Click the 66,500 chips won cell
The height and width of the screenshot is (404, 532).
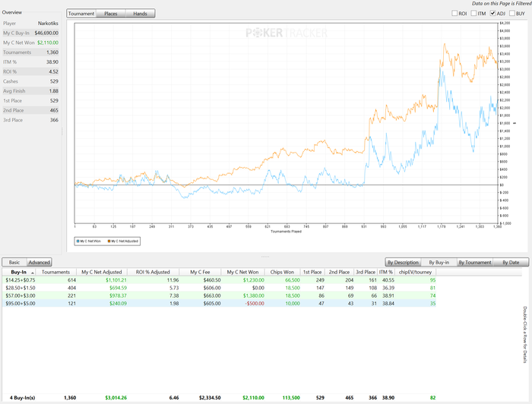[292, 280]
